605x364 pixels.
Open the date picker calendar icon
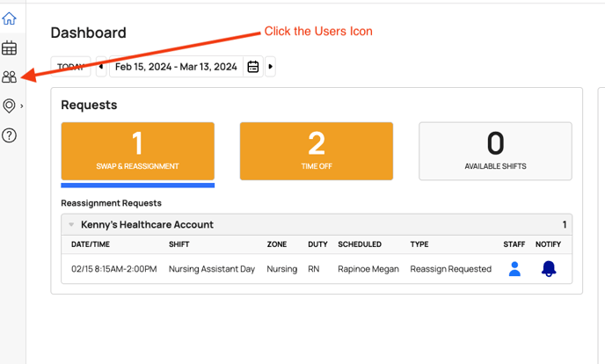[x=253, y=67]
